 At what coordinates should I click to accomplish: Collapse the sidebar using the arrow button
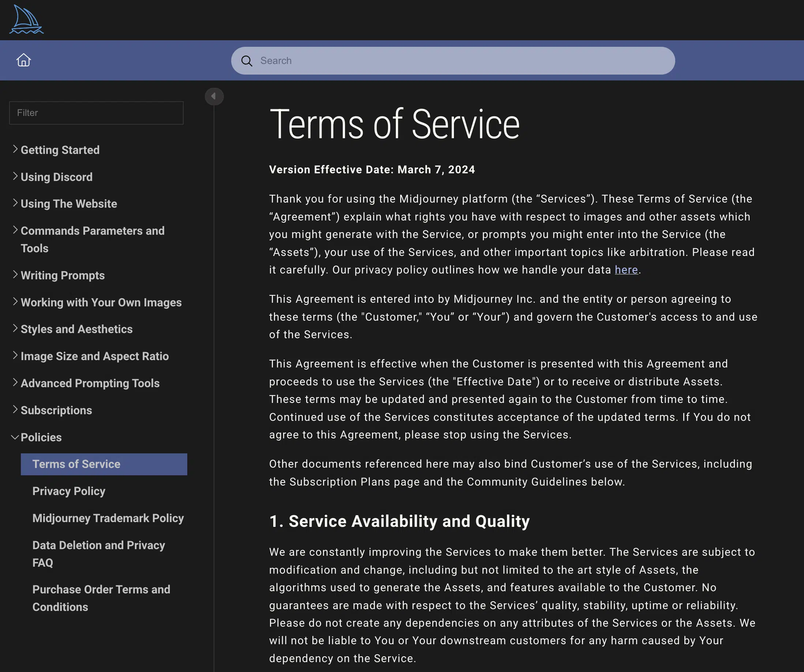point(214,96)
